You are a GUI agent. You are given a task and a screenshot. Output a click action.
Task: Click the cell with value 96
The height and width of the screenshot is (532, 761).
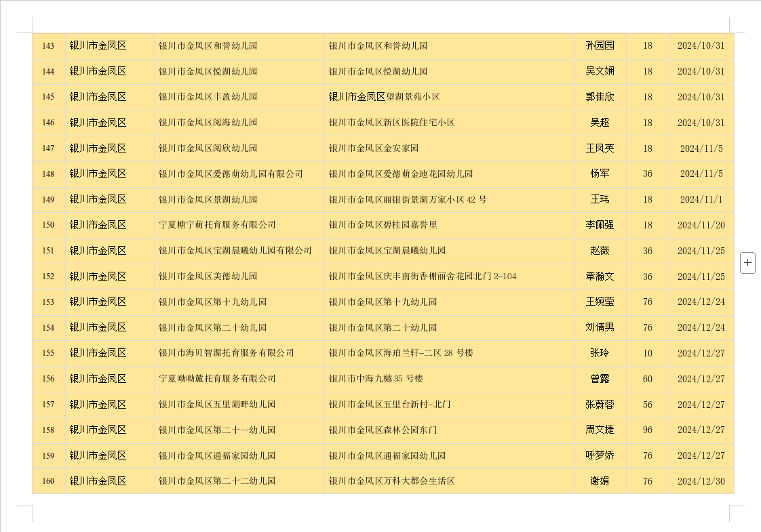point(647,430)
